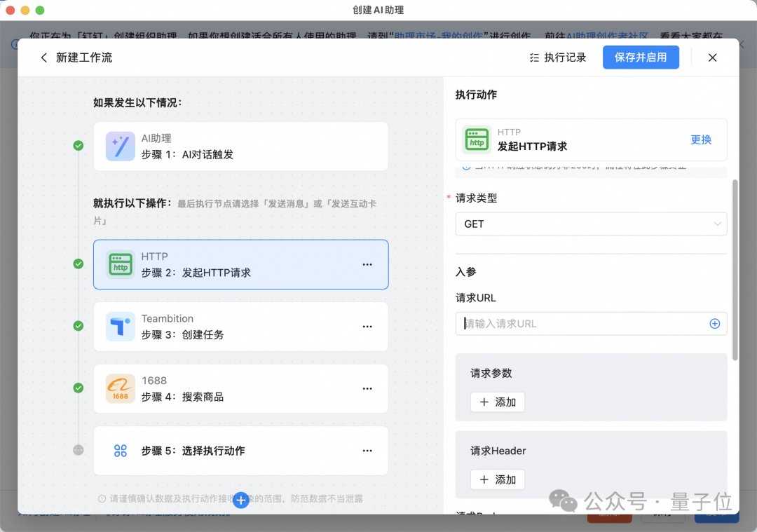Click green check status for step 2 HTTP
Screen dimensions: 757x532
pyautogui.click(x=79, y=264)
